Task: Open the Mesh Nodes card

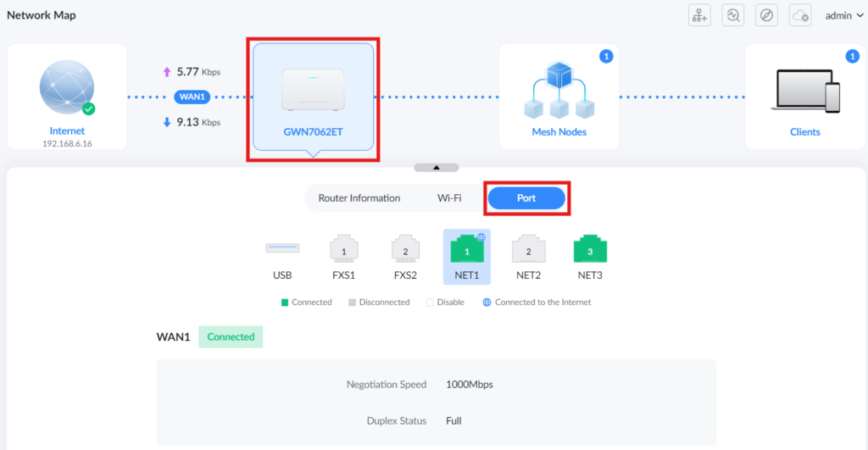Action: coord(559,97)
